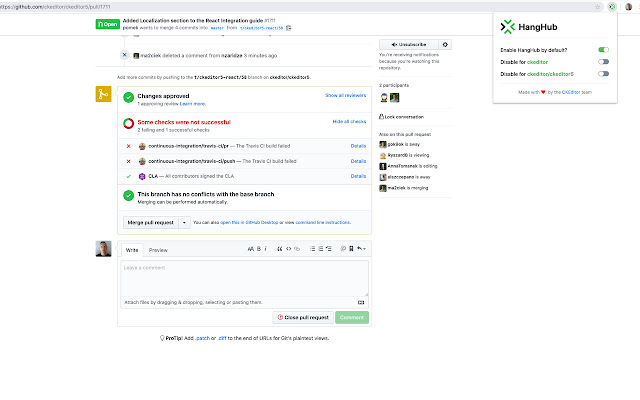Click the .diff link in ProTip
Viewport: 640px width, 400px height.
click(222, 338)
